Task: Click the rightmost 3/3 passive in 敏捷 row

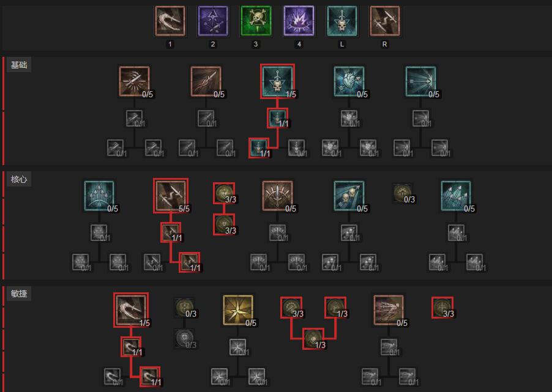Action: (442, 308)
